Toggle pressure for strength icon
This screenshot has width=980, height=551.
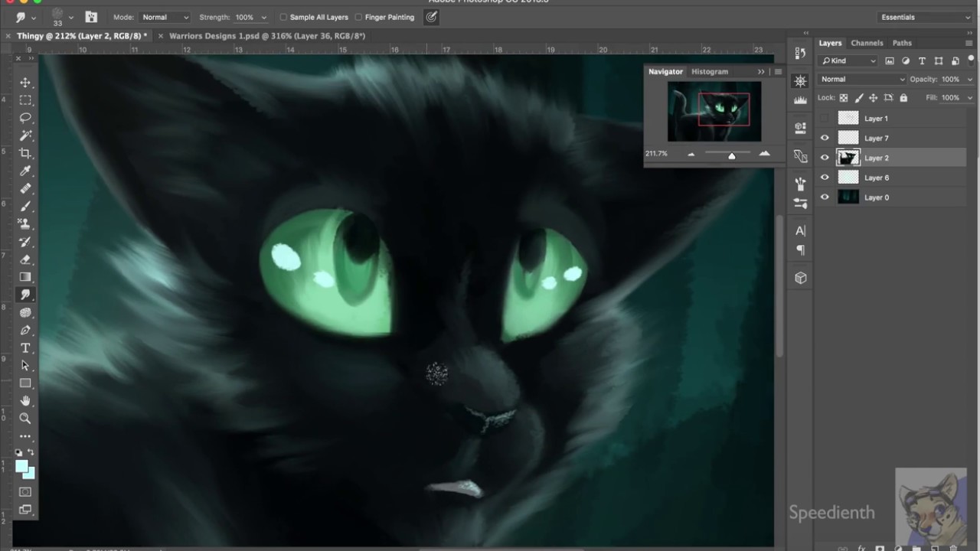pyautogui.click(x=432, y=17)
